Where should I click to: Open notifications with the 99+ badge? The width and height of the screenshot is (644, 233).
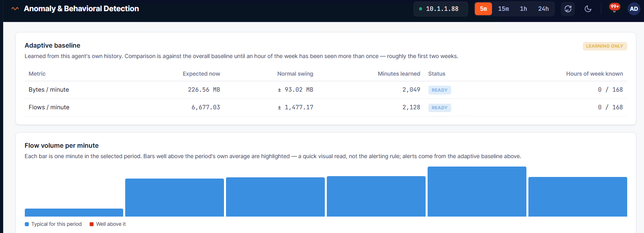pos(614,8)
